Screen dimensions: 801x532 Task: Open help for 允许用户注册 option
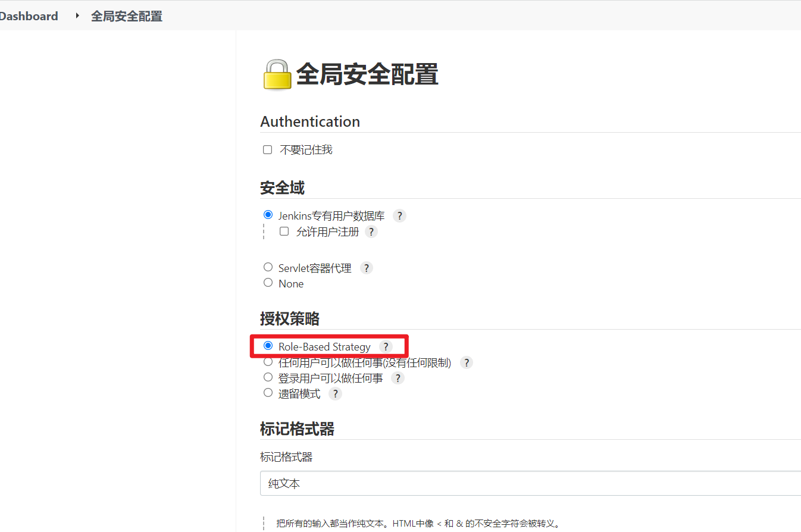coord(371,232)
